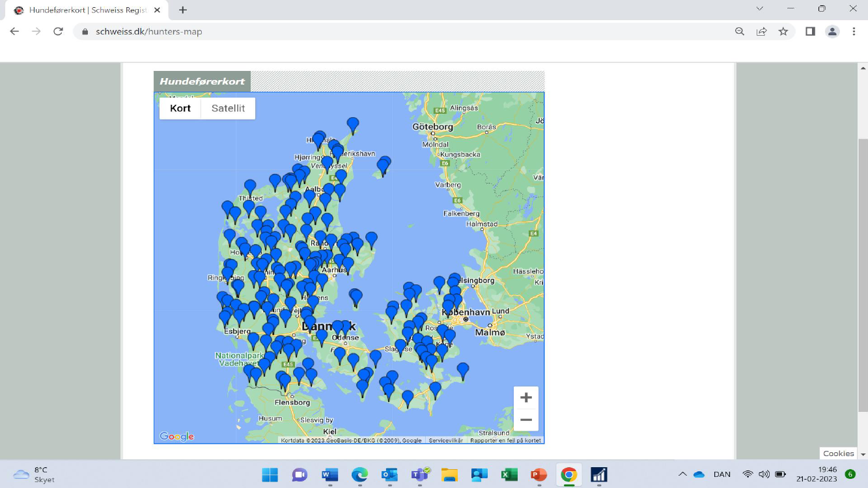Open Microsoft Edge from taskbar
Screen dimensions: 868x488
click(x=359, y=474)
